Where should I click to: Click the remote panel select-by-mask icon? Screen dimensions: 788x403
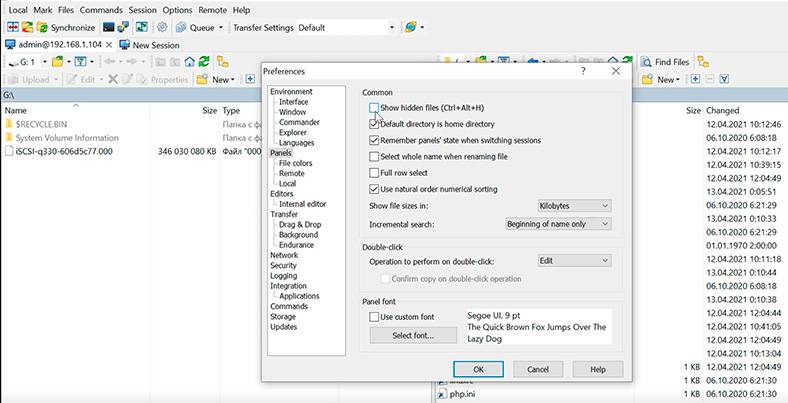pyautogui.click(x=724, y=79)
